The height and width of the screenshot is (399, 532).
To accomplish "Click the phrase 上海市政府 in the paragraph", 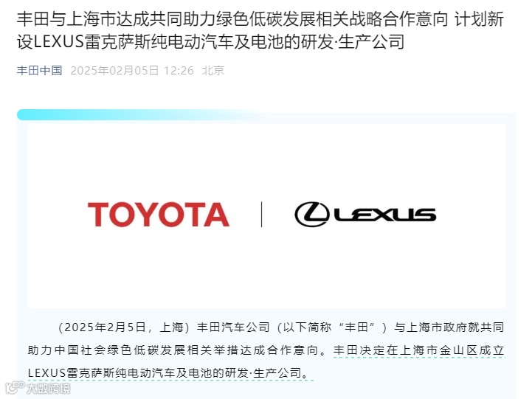I will click(436, 327).
